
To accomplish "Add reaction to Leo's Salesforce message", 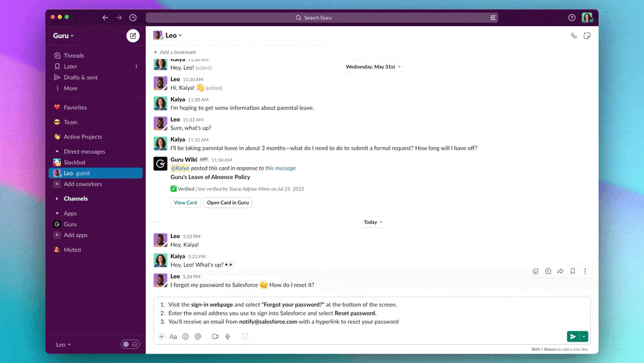I will coord(535,271).
